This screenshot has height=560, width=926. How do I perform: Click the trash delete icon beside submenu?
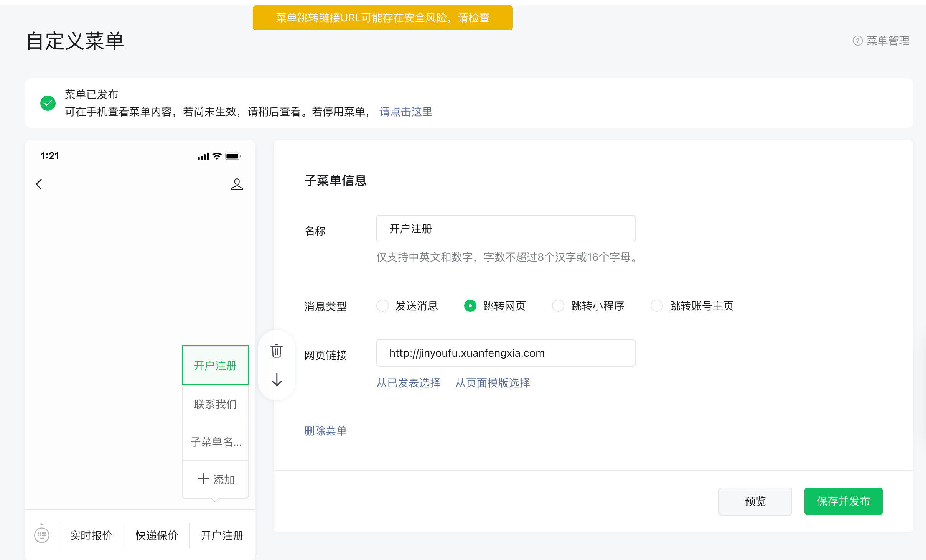coord(276,351)
